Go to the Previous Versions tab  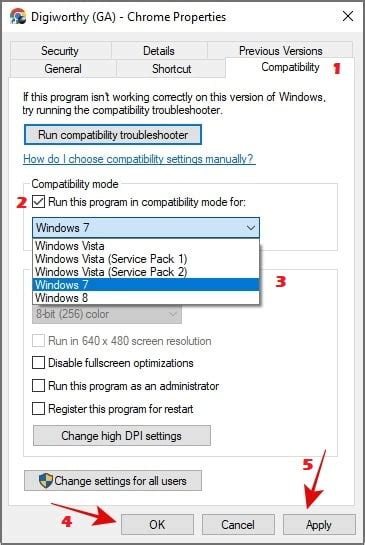[281, 51]
